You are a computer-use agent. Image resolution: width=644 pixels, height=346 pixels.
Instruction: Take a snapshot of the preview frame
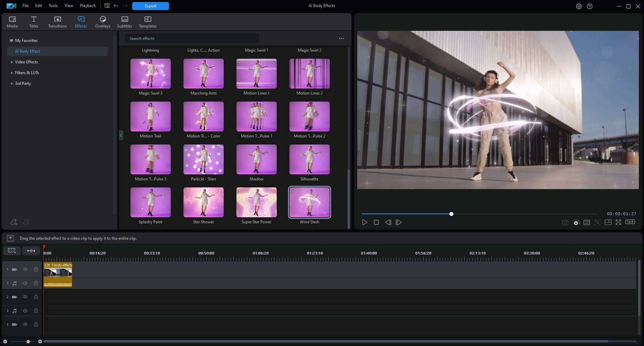(565, 222)
